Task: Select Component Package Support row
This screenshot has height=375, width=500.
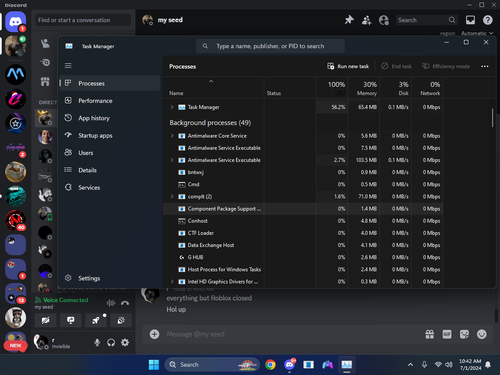Action: pyautogui.click(x=303, y=209)
